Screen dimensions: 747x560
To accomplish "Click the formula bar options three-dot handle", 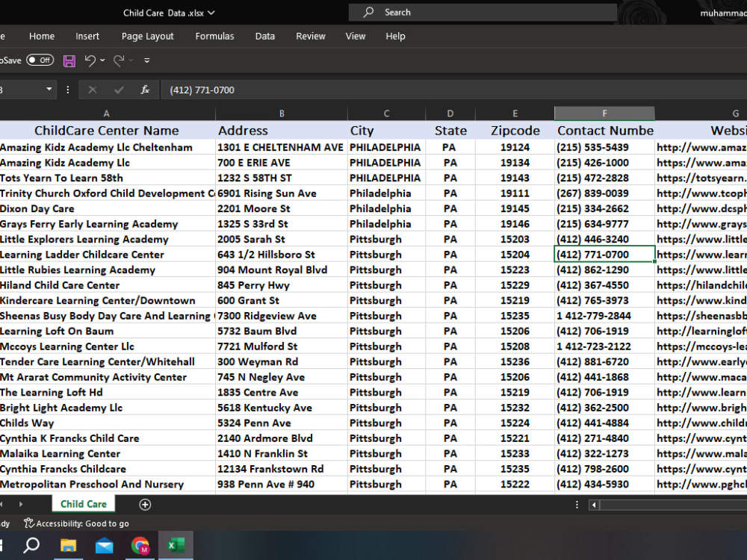I will tap(68, 90).
